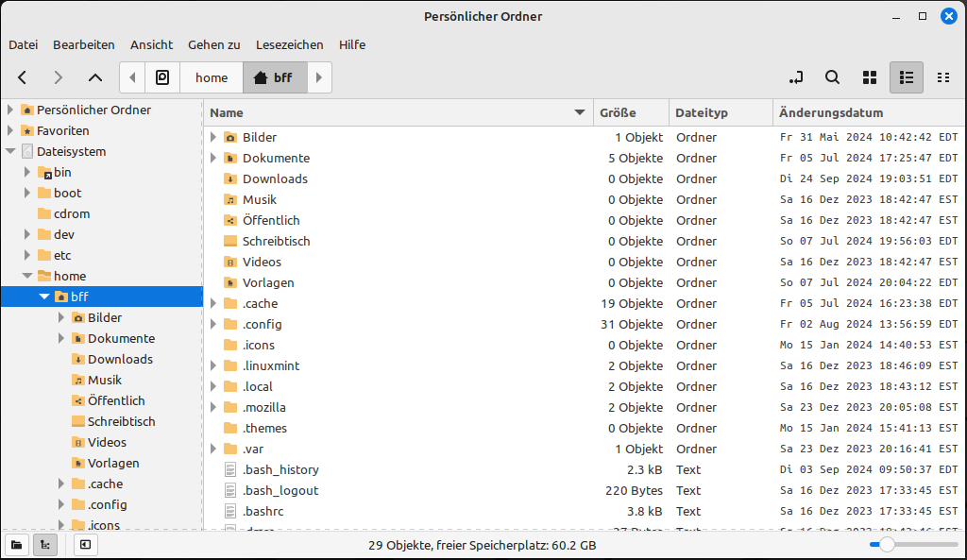Click the Downloads folder icon in the file list
967x560 pixels.
tap(230, 178)
